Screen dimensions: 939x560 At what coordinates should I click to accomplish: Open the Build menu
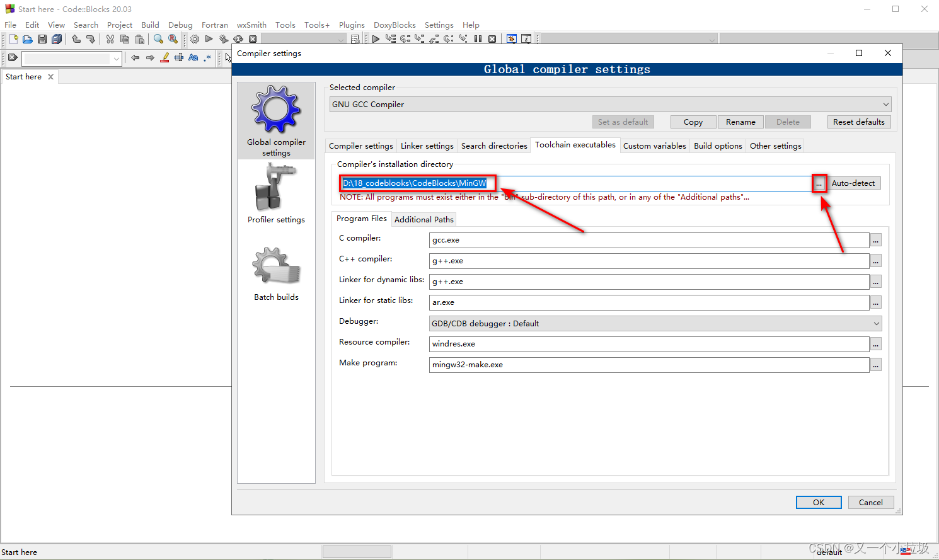(x=150, y=25)
